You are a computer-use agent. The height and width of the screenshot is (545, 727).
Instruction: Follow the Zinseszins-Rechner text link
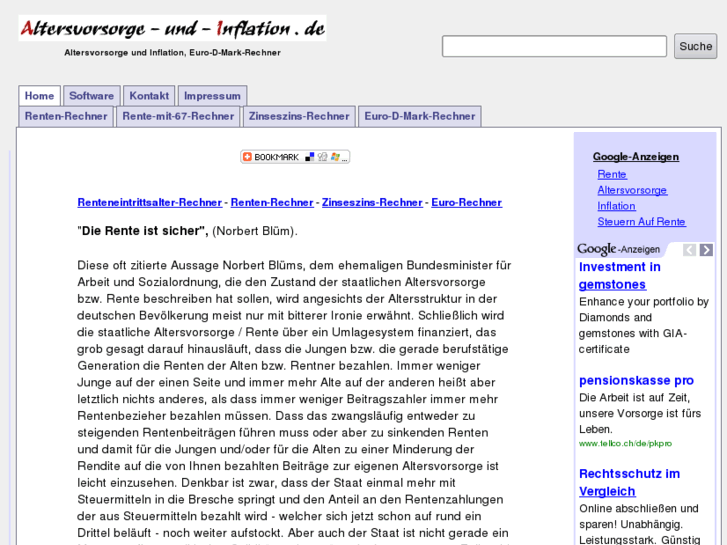point(372,203)
